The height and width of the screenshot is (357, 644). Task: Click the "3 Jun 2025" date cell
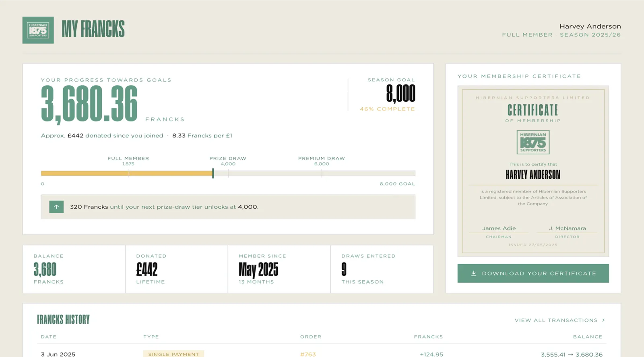[x=58, y=354]
